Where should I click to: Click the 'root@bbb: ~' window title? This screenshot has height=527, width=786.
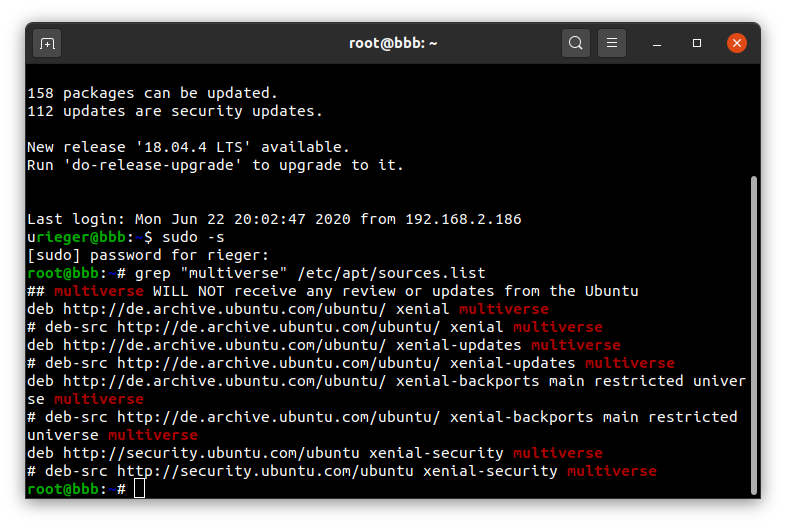point(393,43)
